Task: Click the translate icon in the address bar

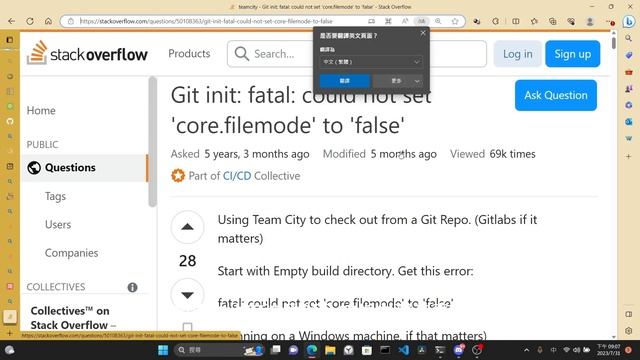Action: [421, 21]
